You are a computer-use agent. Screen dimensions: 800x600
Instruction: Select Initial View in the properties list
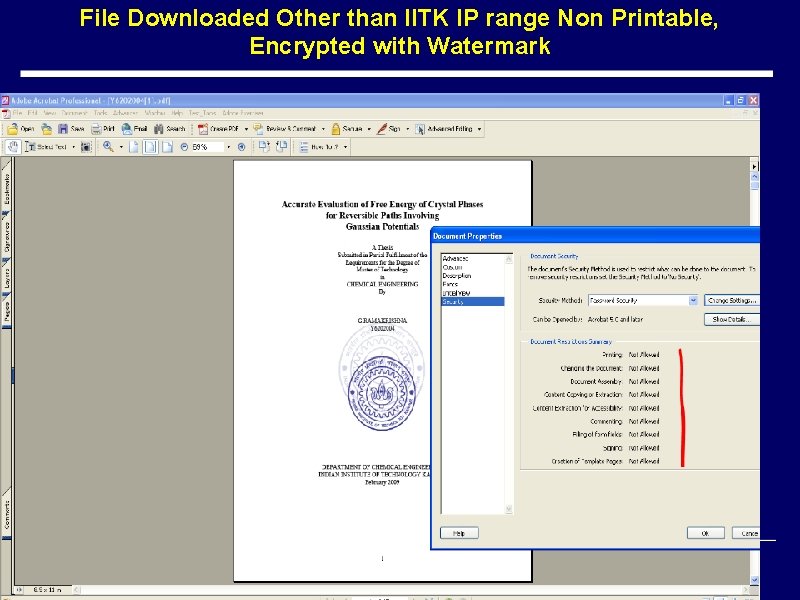tap(455, 293)
